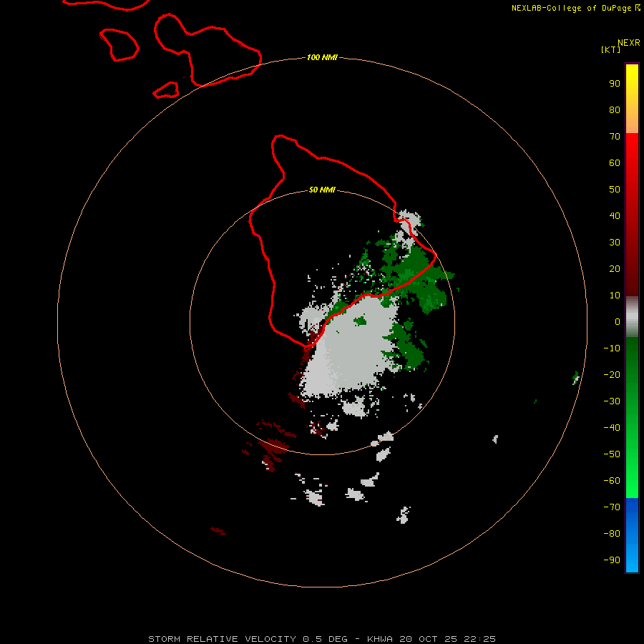Click the 40 value on the velocity scale
The height and width of the screenshot is (644, 644).
[x=615, y=216]
